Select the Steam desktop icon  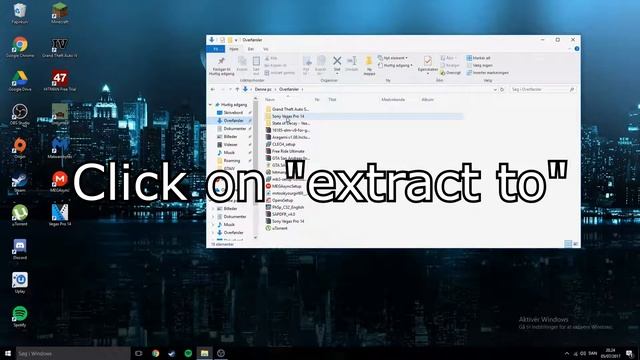(20, 182)
